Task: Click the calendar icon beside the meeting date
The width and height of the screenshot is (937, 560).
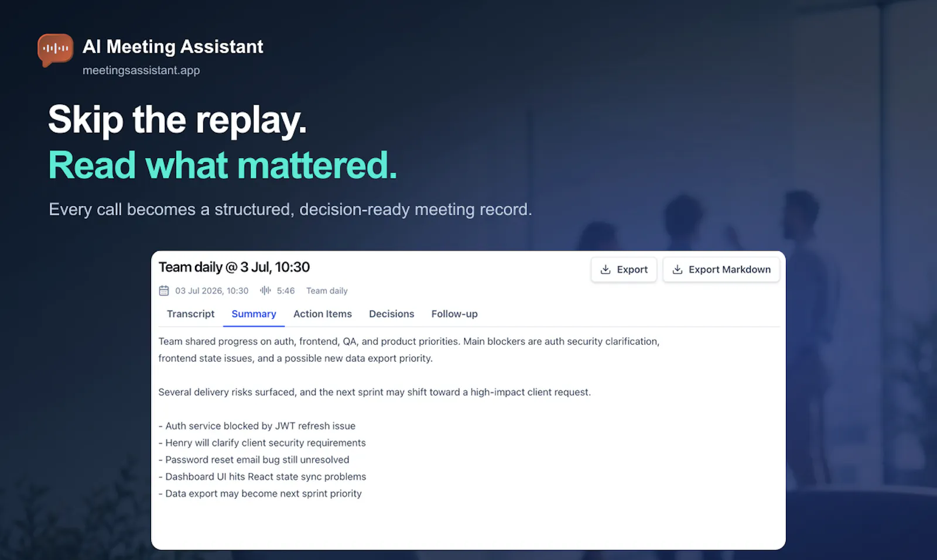Action: click(164, 291)
